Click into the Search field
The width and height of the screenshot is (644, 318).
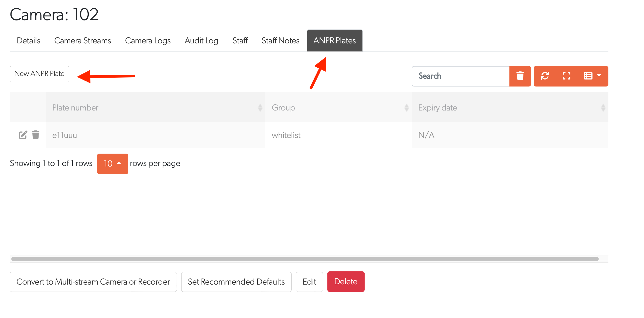pos(461,76)
